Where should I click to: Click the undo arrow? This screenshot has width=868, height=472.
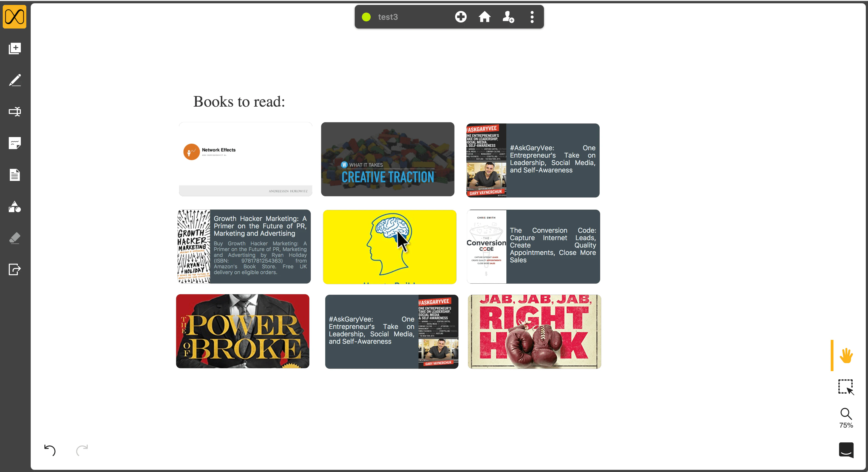[50, 450]
